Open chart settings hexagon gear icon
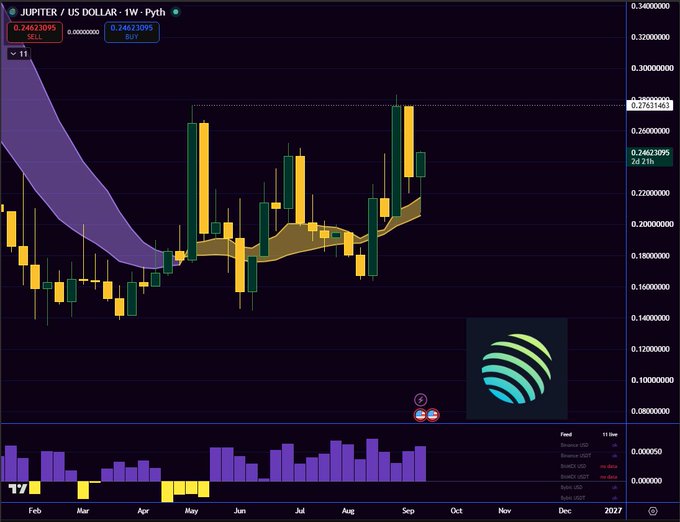This screenshot has height=522, width=680. [653, 511]
